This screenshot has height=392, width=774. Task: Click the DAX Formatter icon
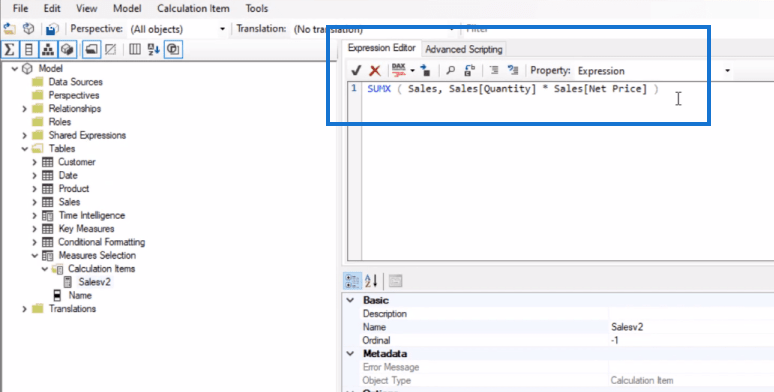click(x=398, y=71)
